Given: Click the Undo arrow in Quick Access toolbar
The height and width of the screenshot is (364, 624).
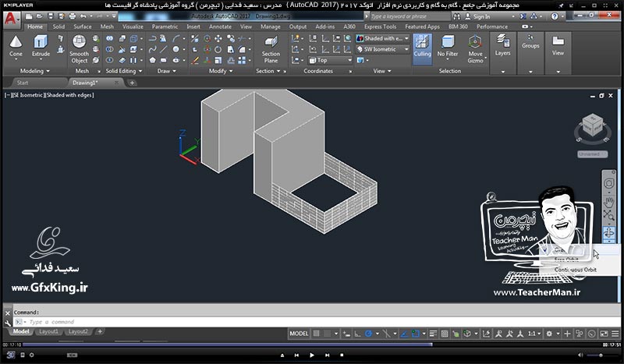Looking at the screenshot, I should pyautogui.click(x=83, y=16).
